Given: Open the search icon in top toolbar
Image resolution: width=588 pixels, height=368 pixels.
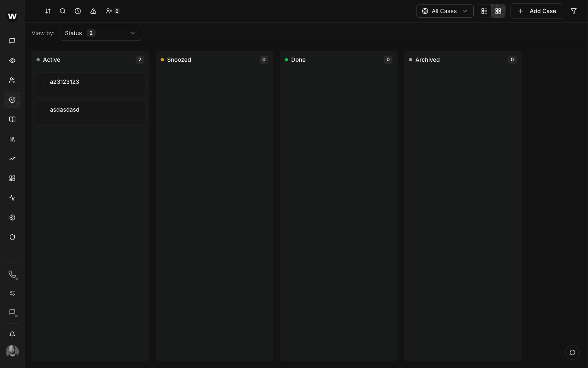Looking at the screenshot, I should point(62,11).
